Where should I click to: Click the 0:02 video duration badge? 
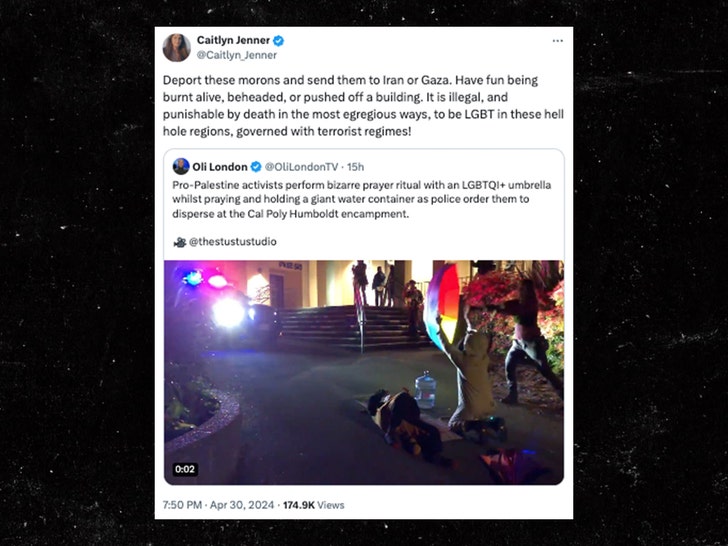185,469
